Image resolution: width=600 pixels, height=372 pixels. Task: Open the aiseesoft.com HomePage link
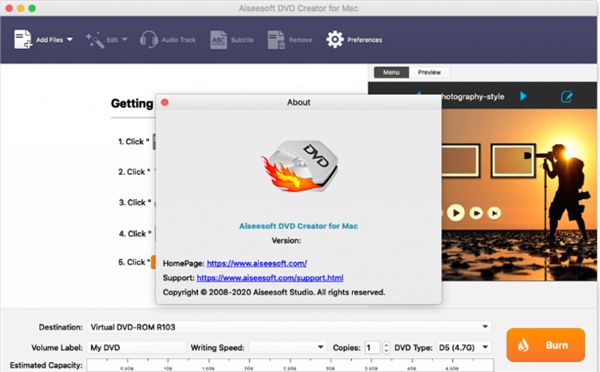[x=257, y=263]
